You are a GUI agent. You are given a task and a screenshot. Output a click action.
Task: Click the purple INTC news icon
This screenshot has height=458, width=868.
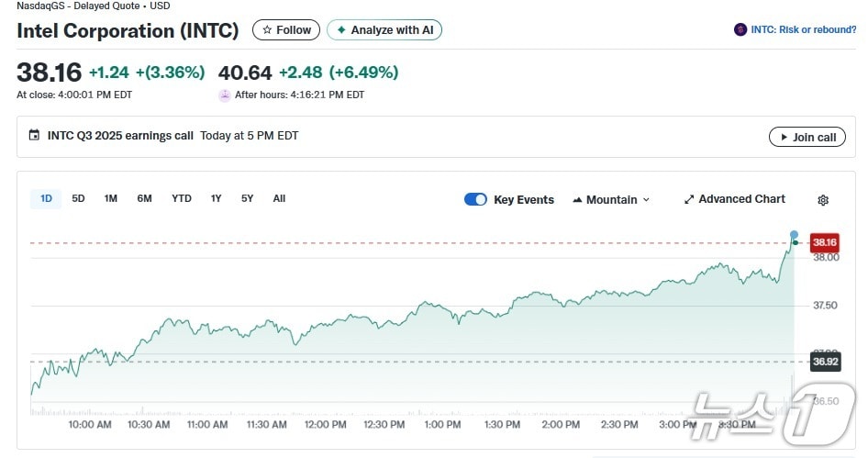740,29
